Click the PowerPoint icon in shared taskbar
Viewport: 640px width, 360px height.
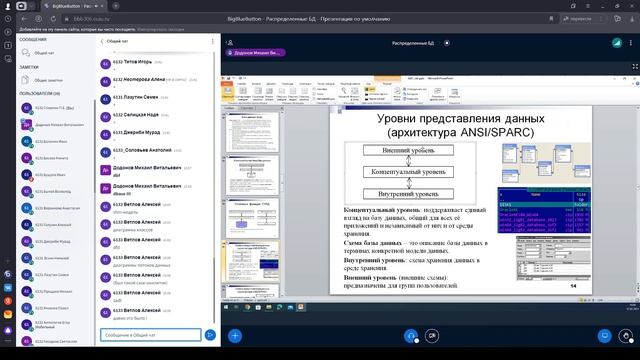[301, 307]
